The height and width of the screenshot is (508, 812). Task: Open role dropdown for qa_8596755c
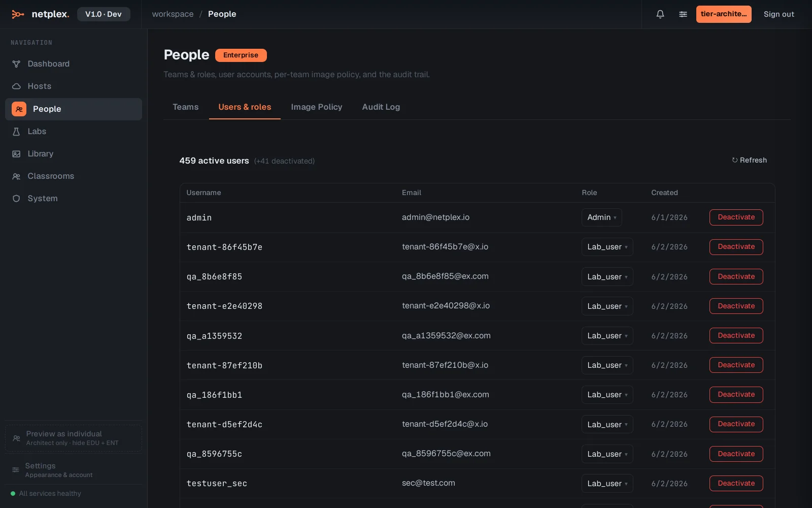(x=607, y=454)
